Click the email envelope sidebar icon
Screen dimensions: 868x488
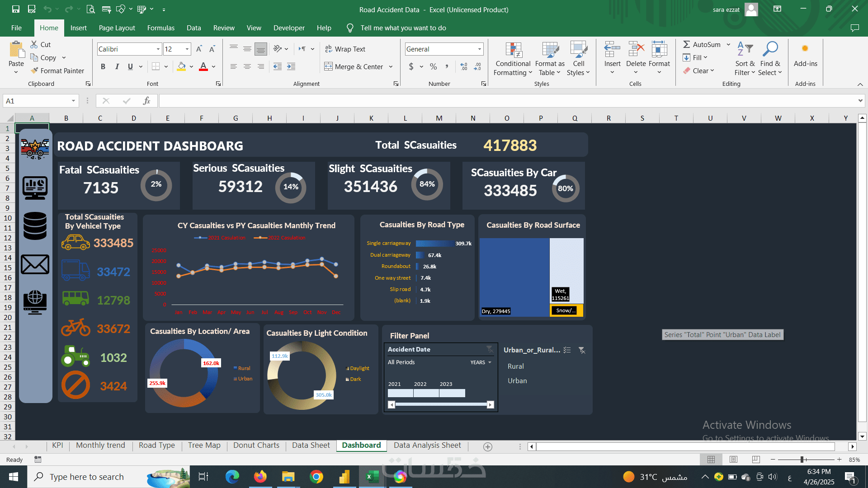point(35,265)
